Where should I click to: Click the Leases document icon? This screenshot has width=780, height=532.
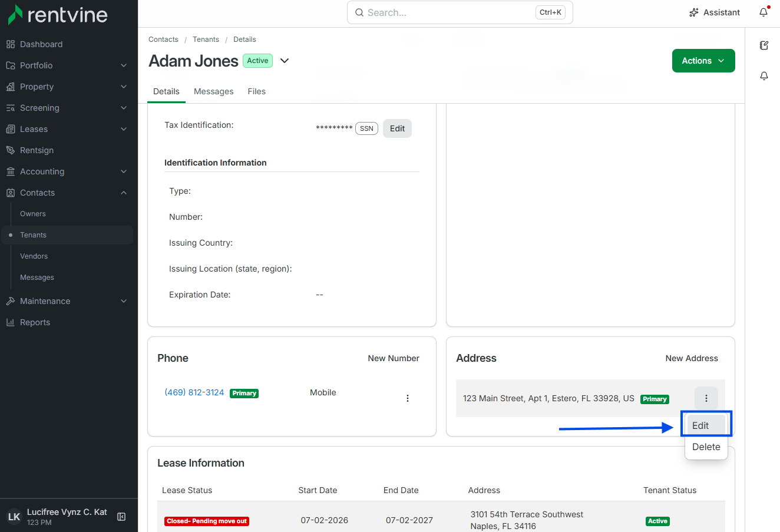tap(11, 129)
